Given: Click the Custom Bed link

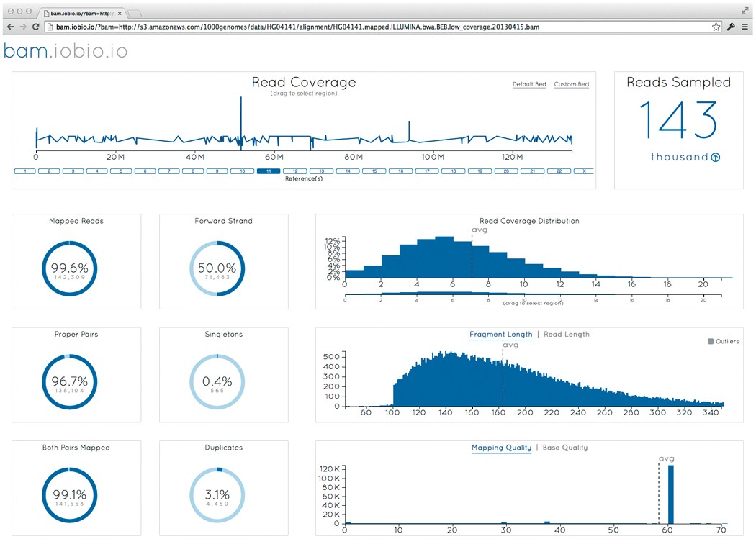Looking at the screenshot, I should 571,84.
